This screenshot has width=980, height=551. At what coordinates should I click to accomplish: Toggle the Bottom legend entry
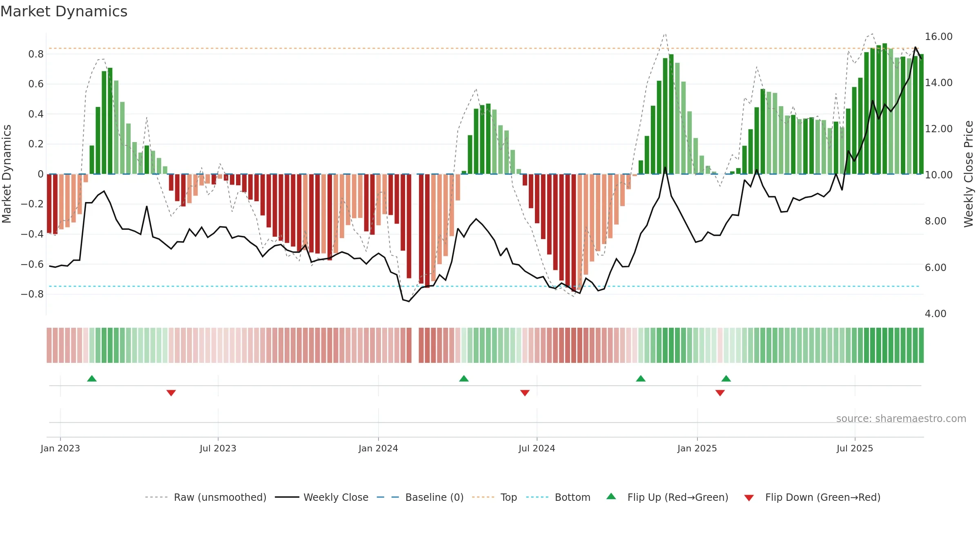point(558,497)
